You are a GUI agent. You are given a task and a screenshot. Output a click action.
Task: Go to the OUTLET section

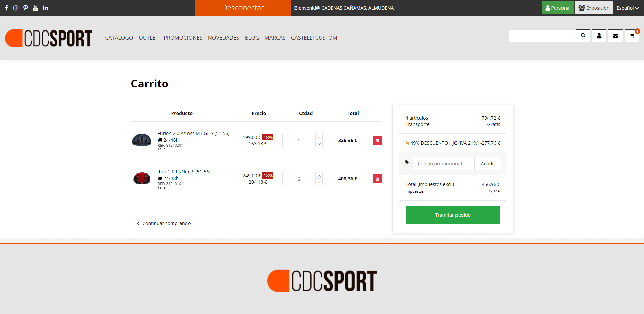(149, 38)
